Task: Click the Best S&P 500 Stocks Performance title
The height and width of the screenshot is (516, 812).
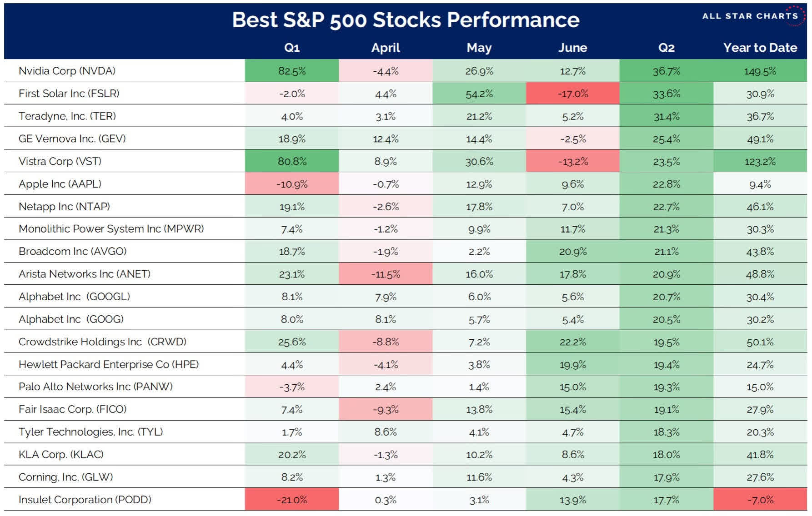Action: coord(406,20)
